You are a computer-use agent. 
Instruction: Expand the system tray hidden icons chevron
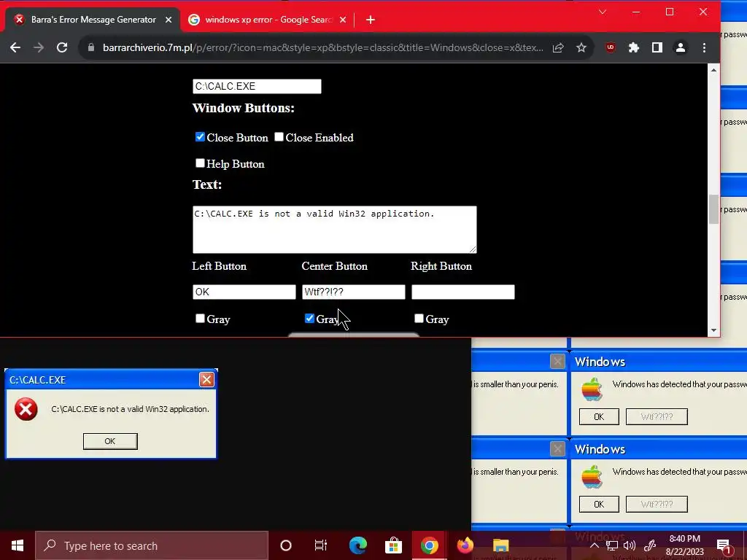click(595, 545)
